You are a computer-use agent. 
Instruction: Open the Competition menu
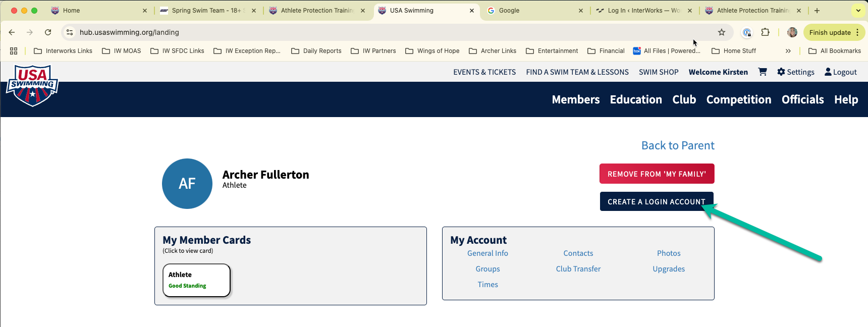tap(738, 99)
